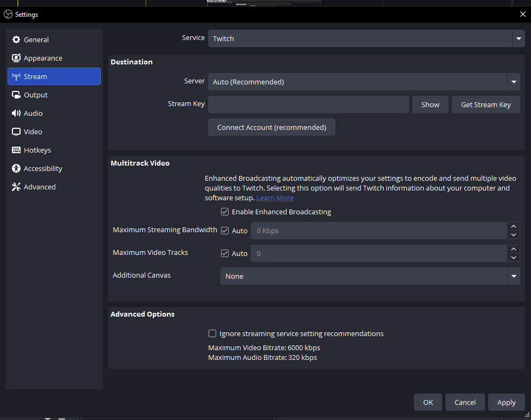Screen dimensions: 531x420
Task: Select the Video settings icon
Action: click(16, 132)
